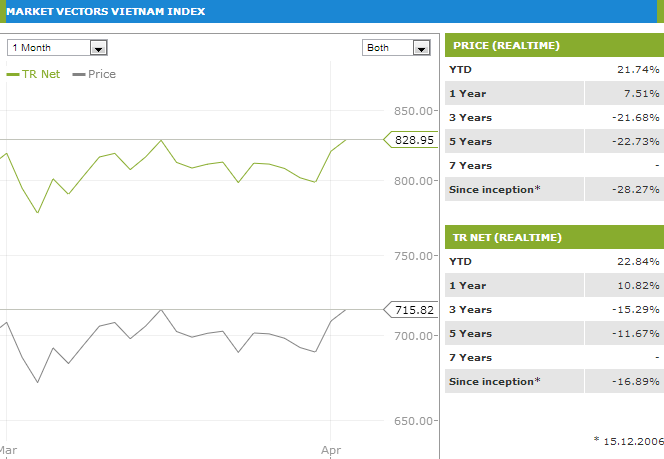The width and height of the screenshot is (664, 459).
Task: Toggle the Price legend entry
Action: click(94, 74)
